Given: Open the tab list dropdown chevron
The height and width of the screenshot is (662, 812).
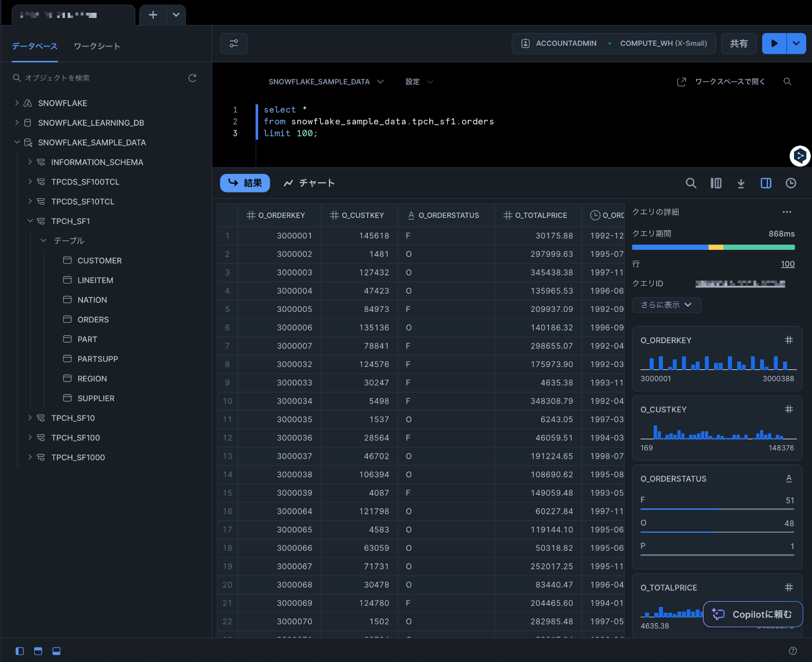Looking at the screenshot, I should click(x=176, y=14).
